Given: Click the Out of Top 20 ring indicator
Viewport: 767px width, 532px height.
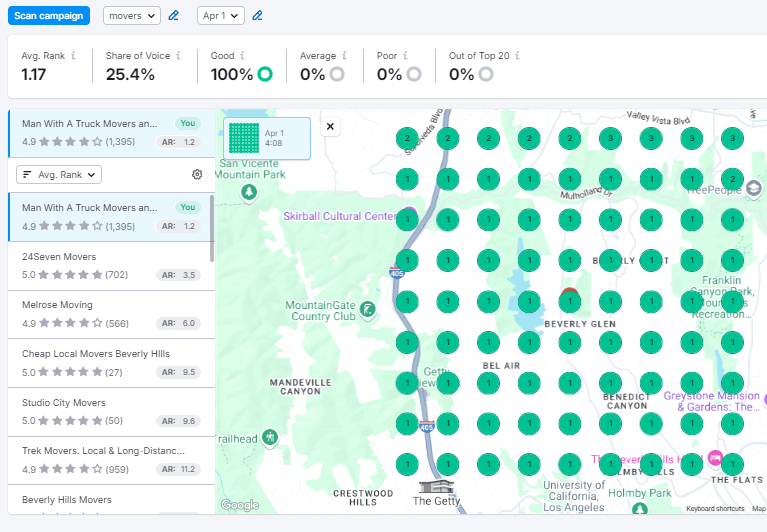Looking at the screenshot, I should point(486,74).
